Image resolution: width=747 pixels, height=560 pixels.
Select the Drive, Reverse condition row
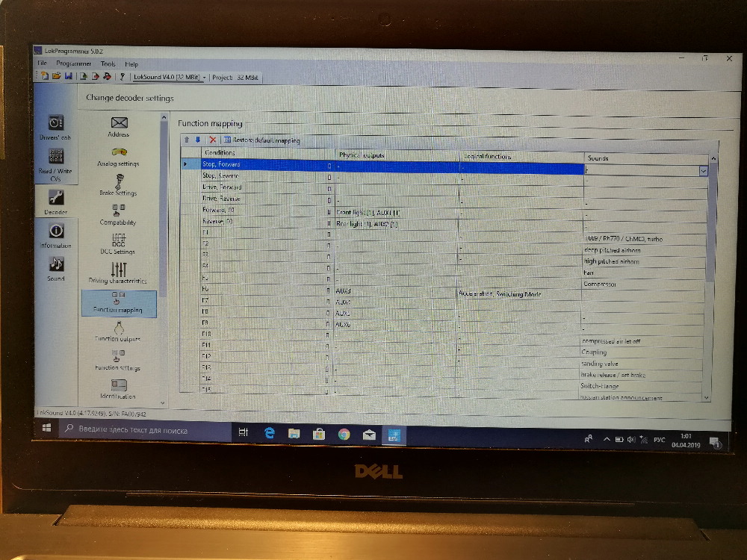222,199
